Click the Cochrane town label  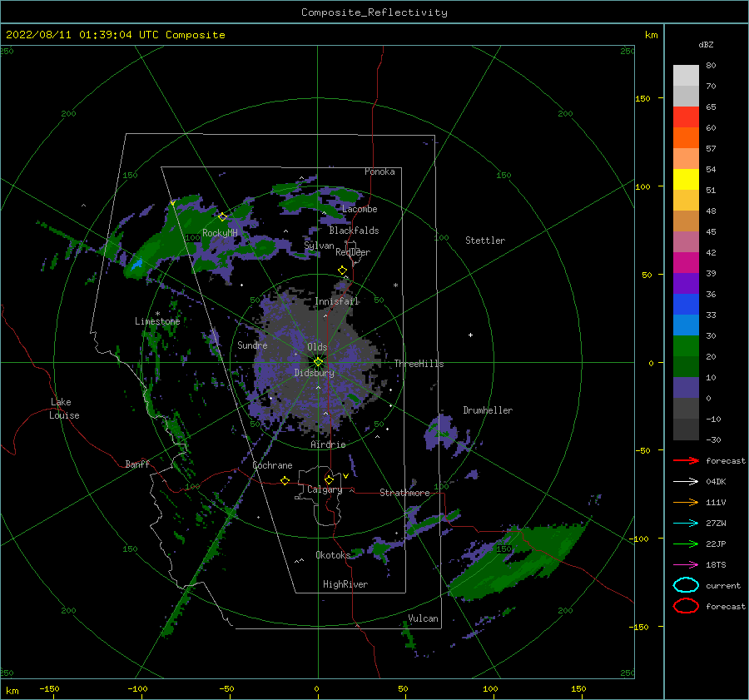tap(272, 465)
